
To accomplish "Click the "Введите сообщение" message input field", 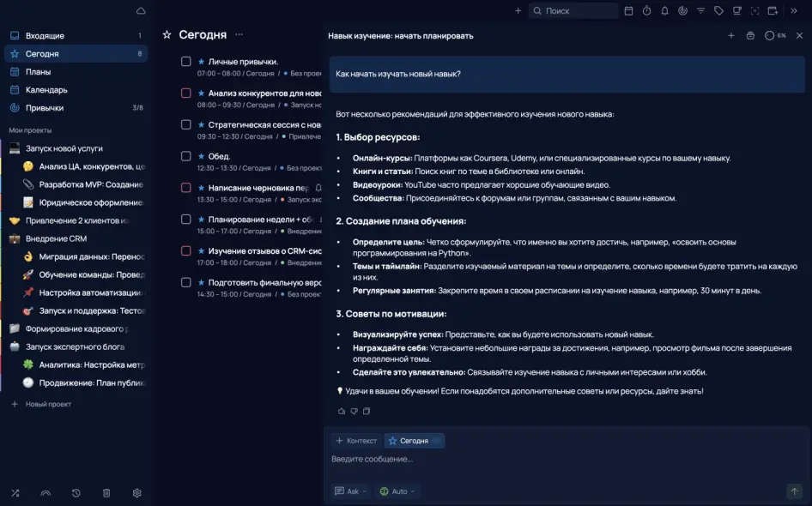I will (x=558, y=460).
